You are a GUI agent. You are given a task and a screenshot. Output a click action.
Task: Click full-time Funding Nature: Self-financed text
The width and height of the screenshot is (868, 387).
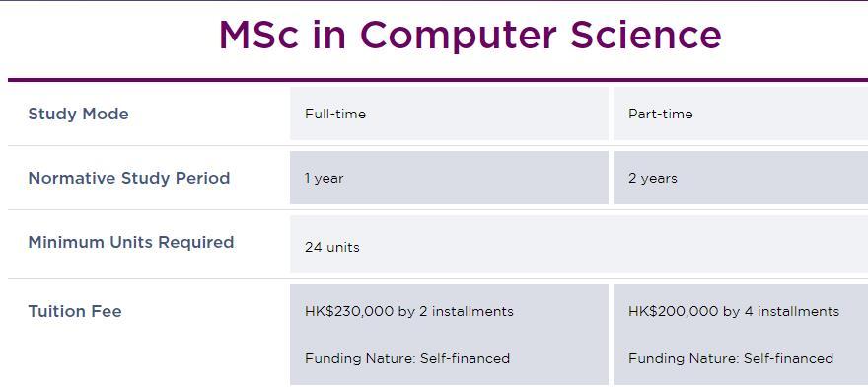tap(406, 358)
